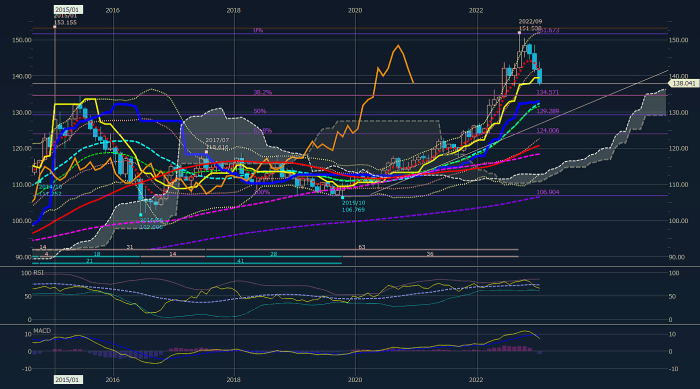Click the 2019/10 low marker square
Viewport: 700px width, 389px height.
[x=342, y=197]
